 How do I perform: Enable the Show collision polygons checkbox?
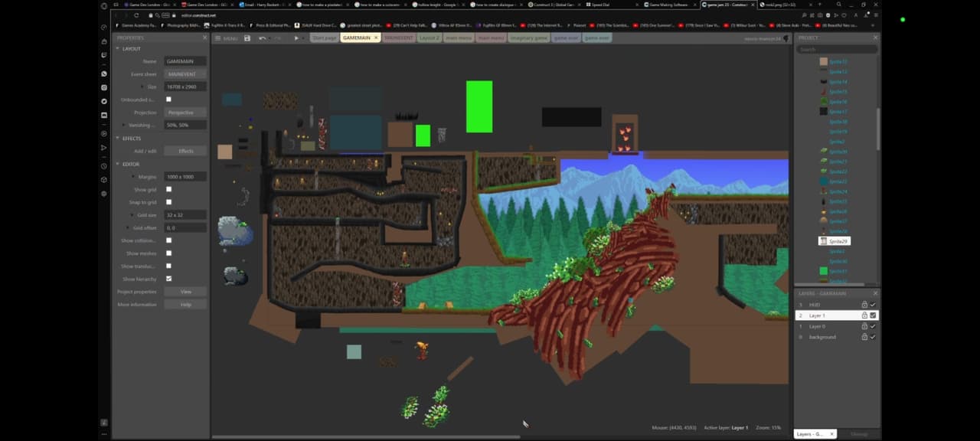168,240
